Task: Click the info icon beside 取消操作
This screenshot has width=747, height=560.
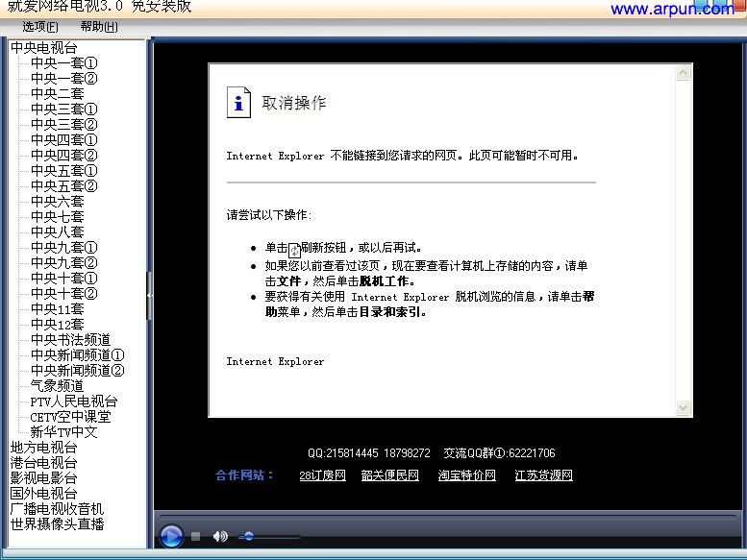Action: coord(238,103)
